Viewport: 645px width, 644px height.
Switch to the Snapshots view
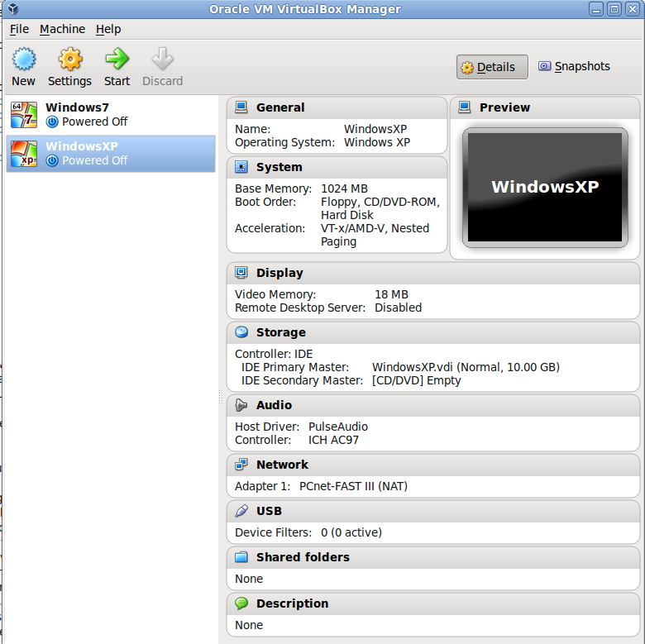pos(574,66)
